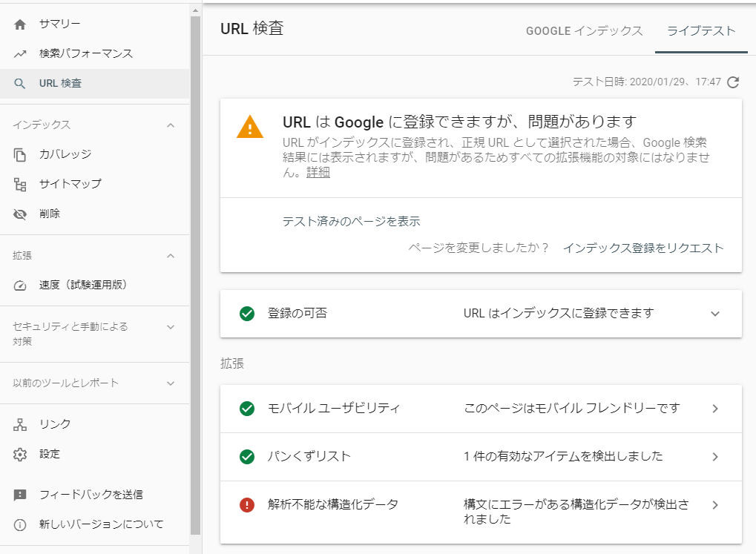Image resolution: width=756 pixels, height=554 pixels.
Task: Click the リンク network icon
Action: click(x=20, y=424)
